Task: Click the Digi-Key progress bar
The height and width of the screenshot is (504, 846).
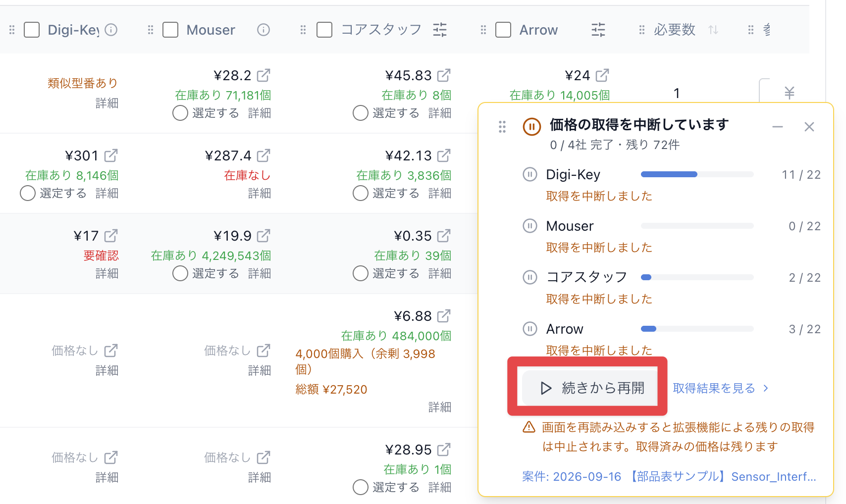Action: 697,174
